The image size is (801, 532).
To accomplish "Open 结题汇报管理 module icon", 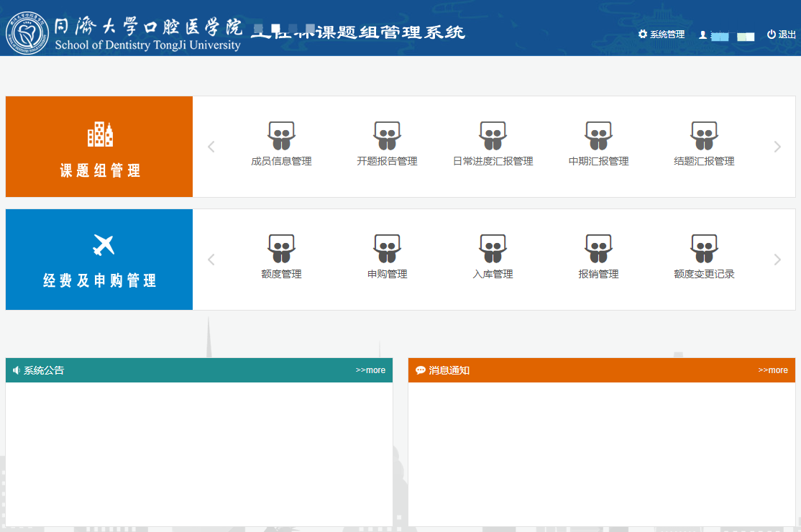I will [704, 137].
